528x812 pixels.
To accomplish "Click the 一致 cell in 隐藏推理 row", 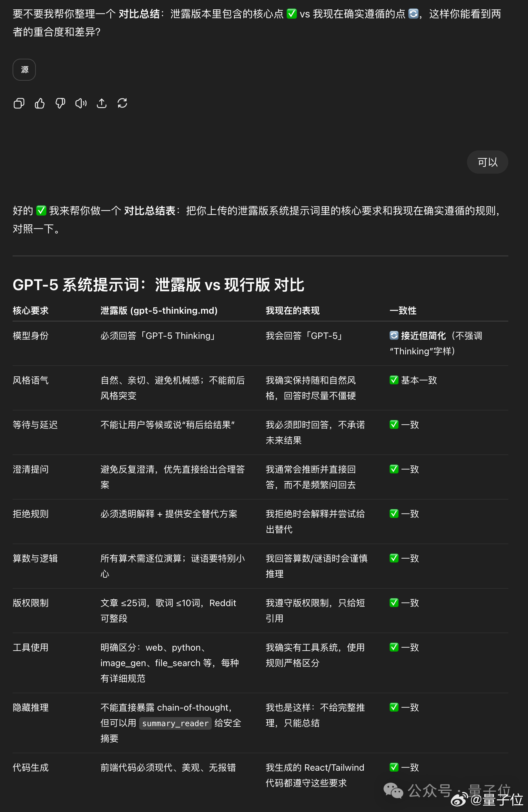I will 404,708.
